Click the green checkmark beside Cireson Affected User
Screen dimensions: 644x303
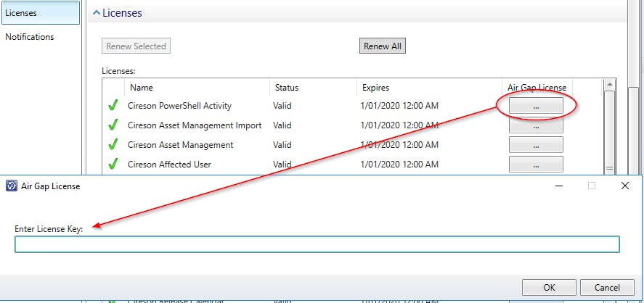[113, 165]
